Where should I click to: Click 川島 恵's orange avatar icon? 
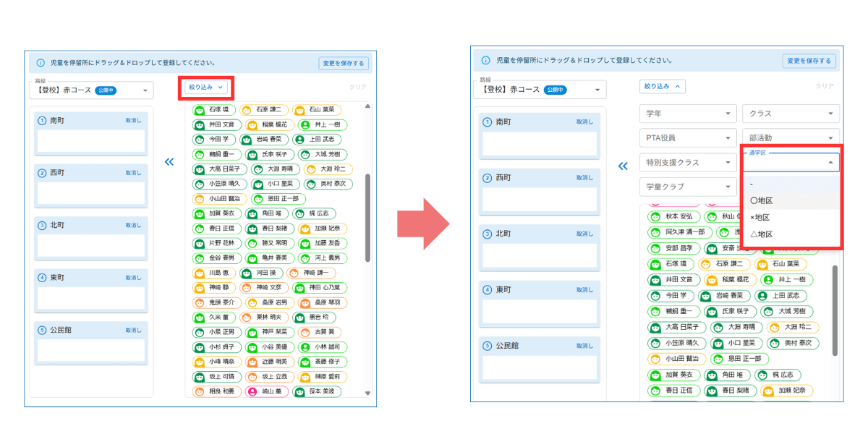[x=200, y=273]
